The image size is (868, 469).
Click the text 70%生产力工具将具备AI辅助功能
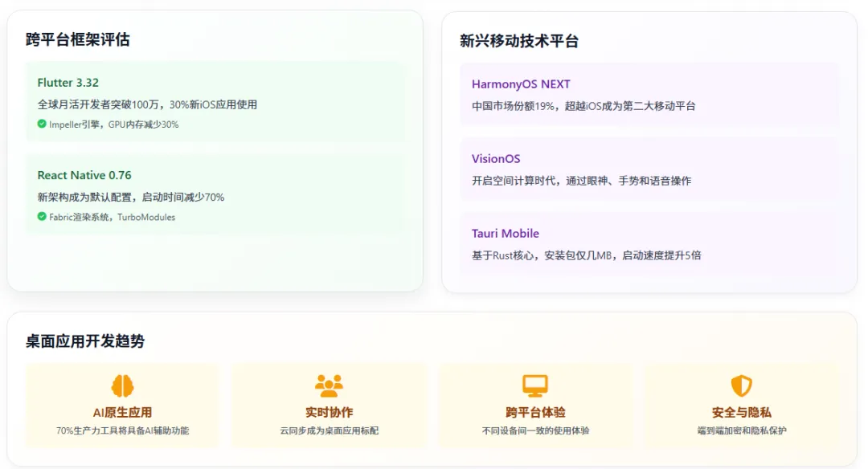(x=122, y=430)
